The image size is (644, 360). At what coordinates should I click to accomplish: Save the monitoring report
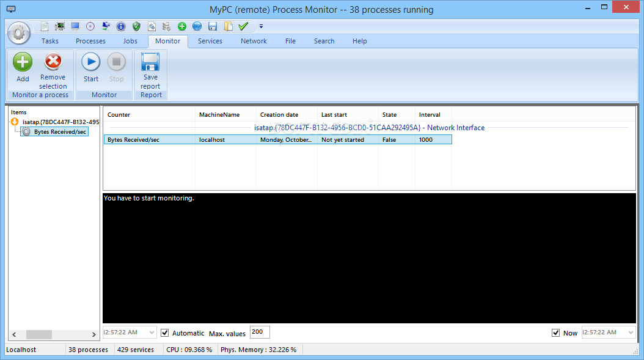(x=150, y=71)
